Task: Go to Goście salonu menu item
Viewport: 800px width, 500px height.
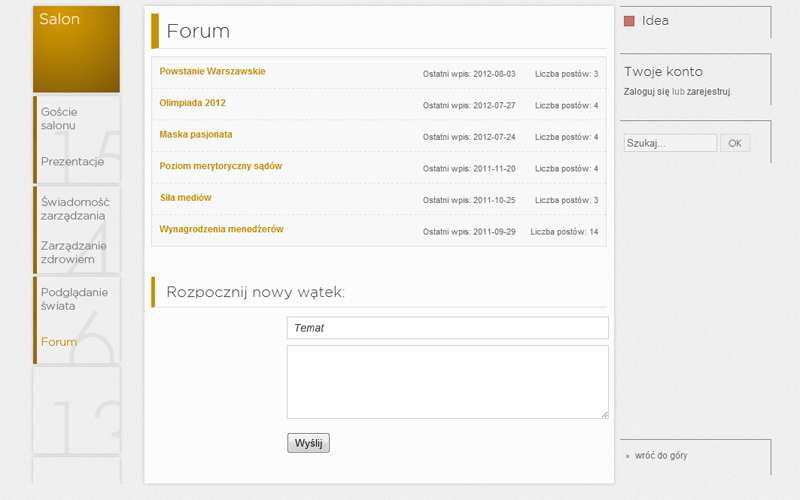Action: (x=59, y=118)
